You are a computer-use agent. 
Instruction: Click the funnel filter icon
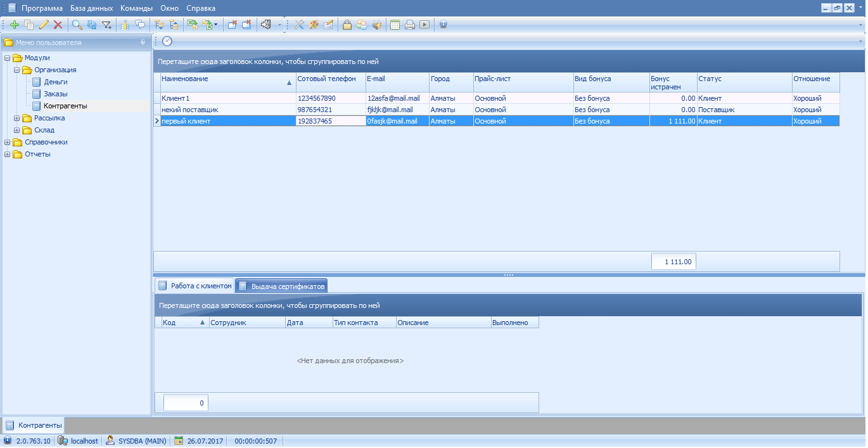pos(106,25)
